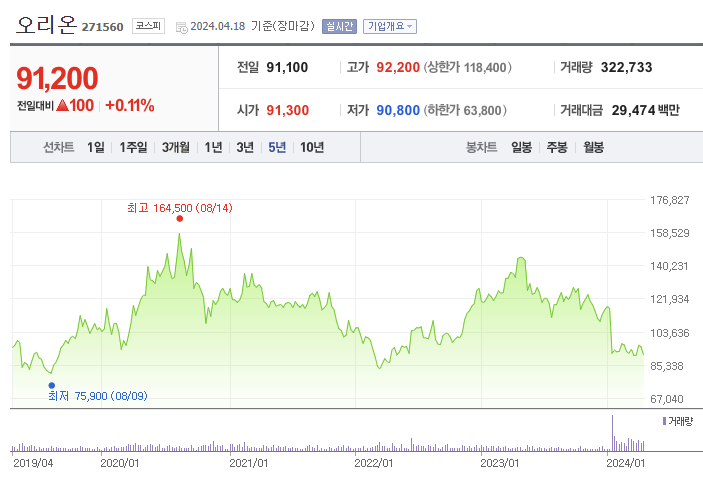Click the calendar clock icon beside the date
Screen dimensions: 703x481
coord(182,27)
